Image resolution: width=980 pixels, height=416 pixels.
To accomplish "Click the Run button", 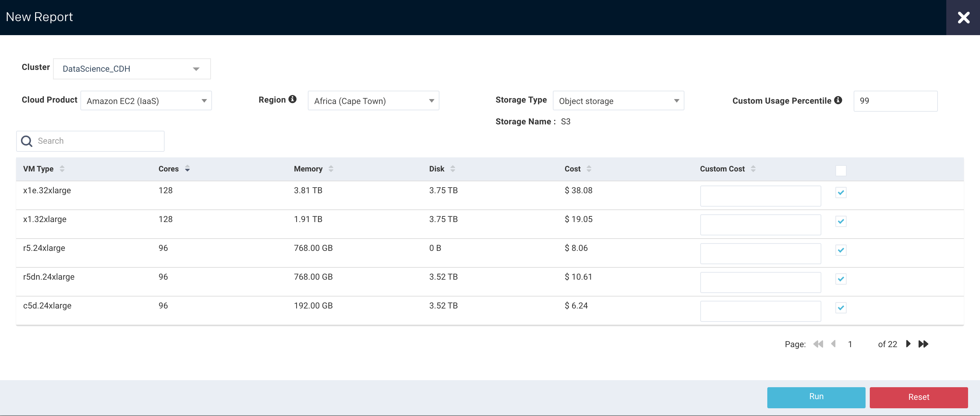I will (816, 397).
